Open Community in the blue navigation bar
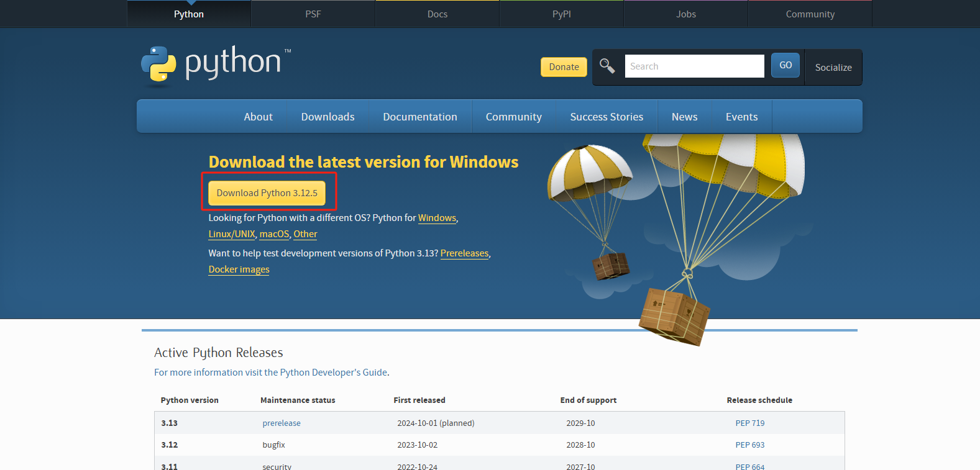Viewport: 980px width, 470px height. 514,117
